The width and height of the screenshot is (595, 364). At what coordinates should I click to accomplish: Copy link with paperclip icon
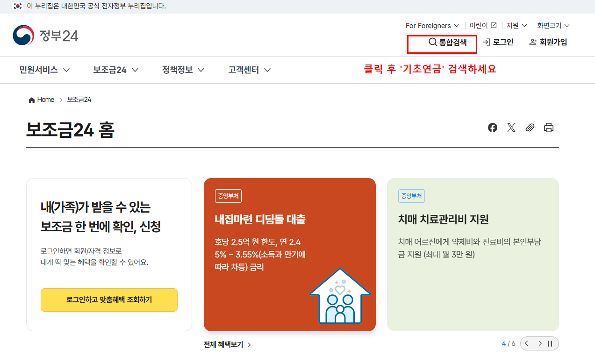point(530,128)
